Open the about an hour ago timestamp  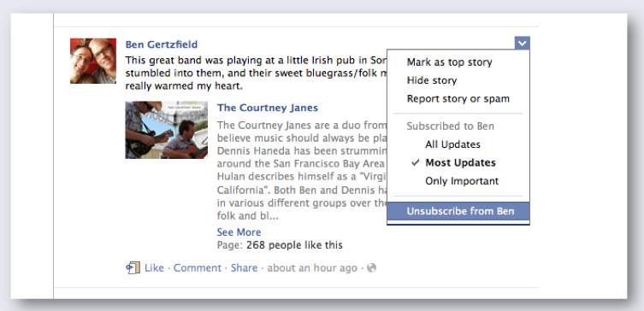[312, 268]
